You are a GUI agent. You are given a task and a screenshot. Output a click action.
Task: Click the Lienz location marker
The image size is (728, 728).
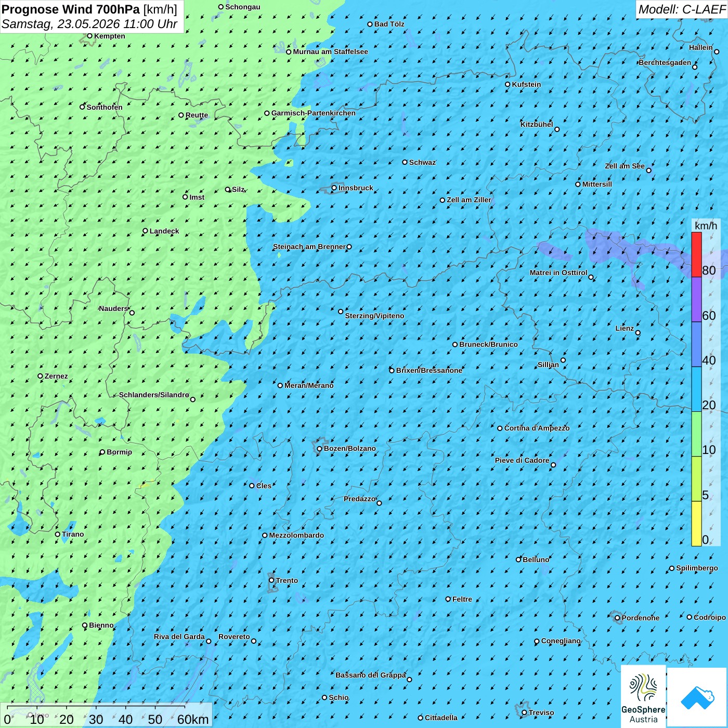pyautogui.click(x=638, y=333)
